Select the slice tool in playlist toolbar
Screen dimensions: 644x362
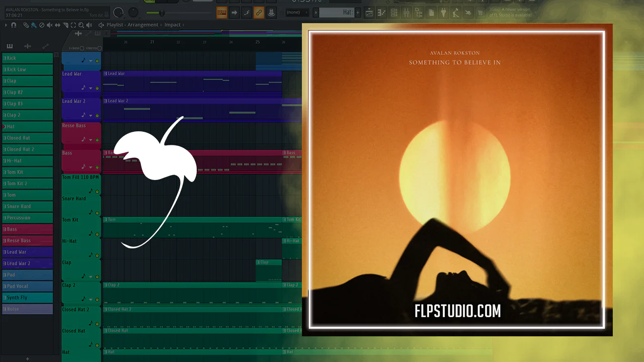click(x=65, y=25)
